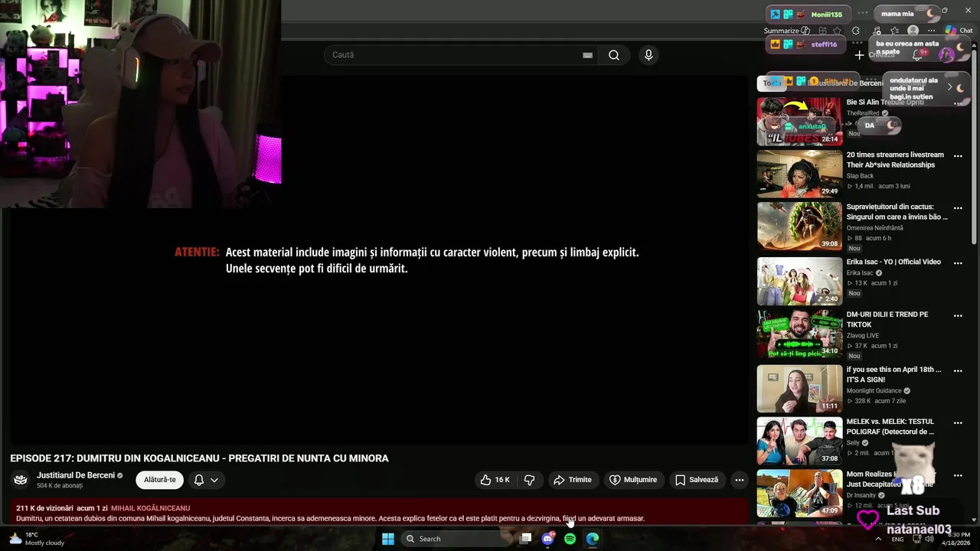Image resolution: width=980 pixels, height=551 pixels.
Task: Open thumbnail for Bie Si Alin video
Action: [x=799, y=121]
